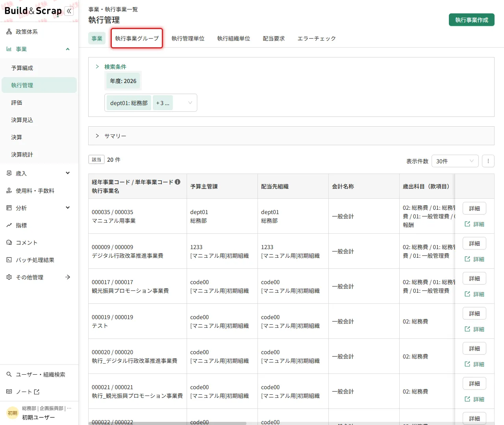Expand the 歳入 sidebar section
The image size is (504, 425).
pyautogui.click(x=68, y=173)
